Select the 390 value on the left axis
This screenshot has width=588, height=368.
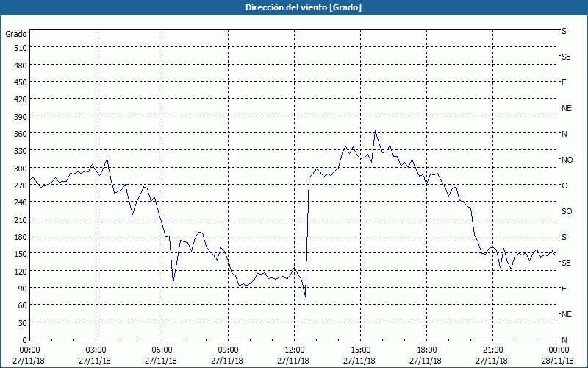tap(21, 117)
